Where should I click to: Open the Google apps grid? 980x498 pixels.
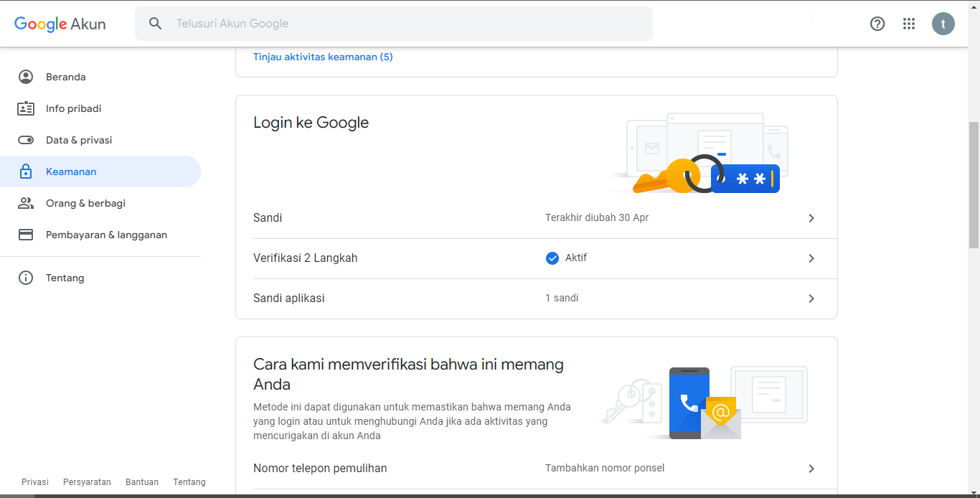click(909, 24)
